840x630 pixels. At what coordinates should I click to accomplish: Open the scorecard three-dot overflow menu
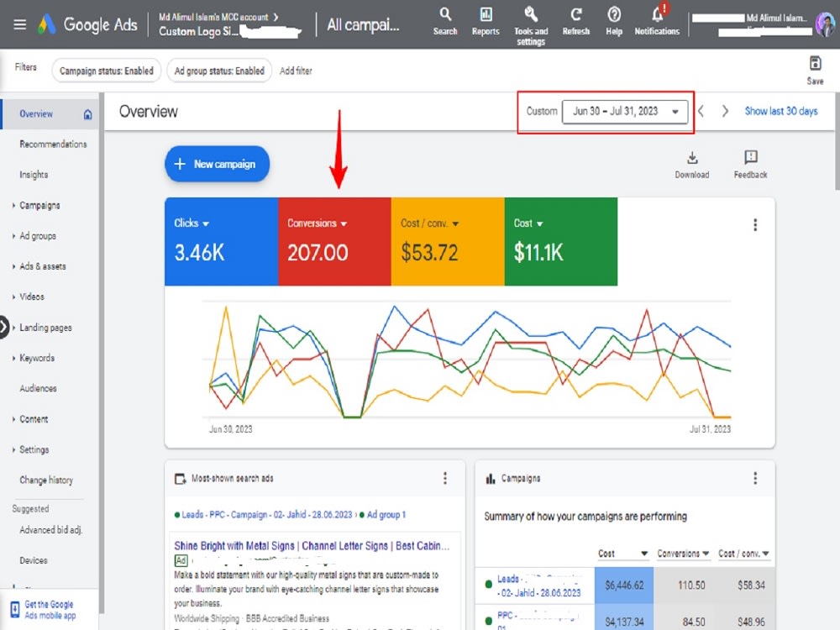click(755, 224)
